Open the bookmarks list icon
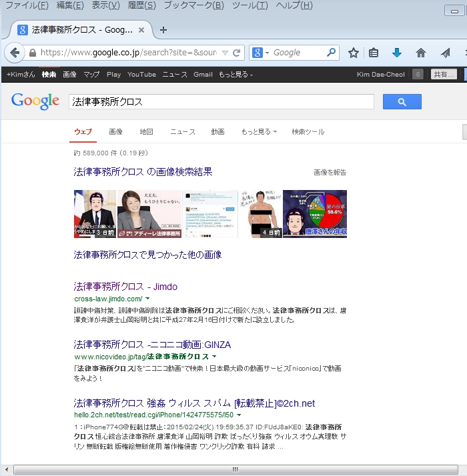Image resolution: width=467 pixels, height=476 pixels. [374, 53]
